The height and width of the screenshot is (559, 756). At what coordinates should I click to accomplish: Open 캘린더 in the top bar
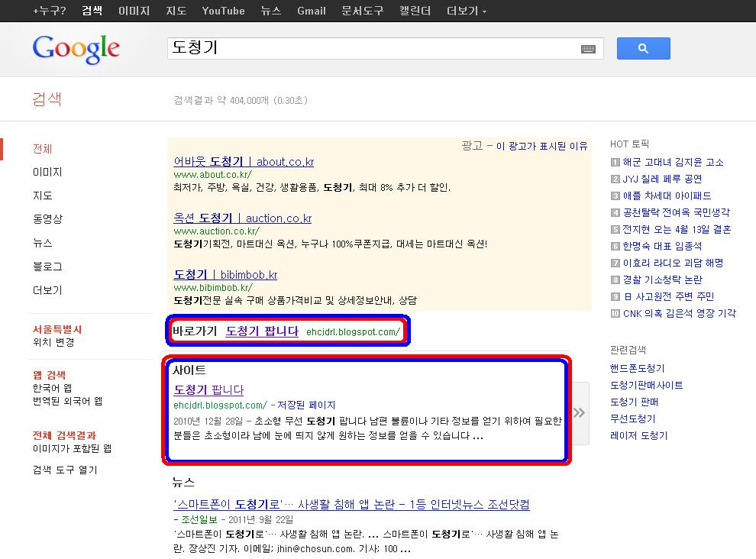tap(415, 11)
